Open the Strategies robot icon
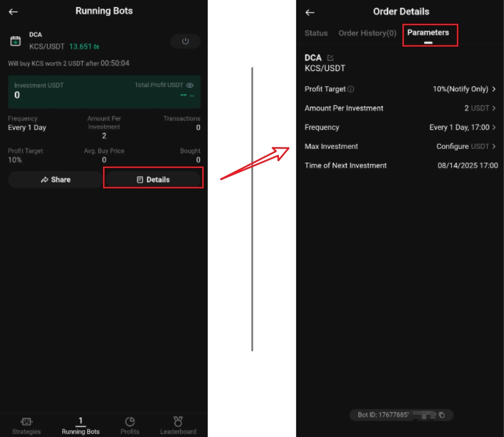The image size is (504, 437). point(26,421)
